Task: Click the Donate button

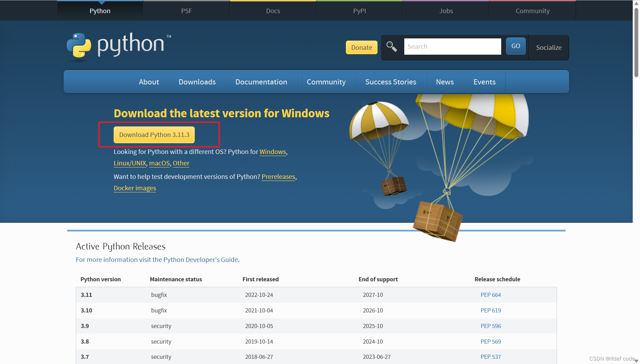Action: [362, 47]
